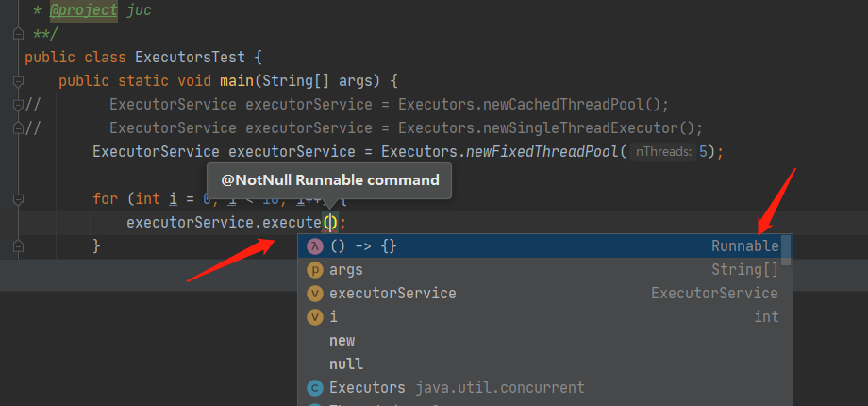Viewport: 868px width, 406px height.
Task: Collapse the for loop fold marker
Action: click(18, 199)
